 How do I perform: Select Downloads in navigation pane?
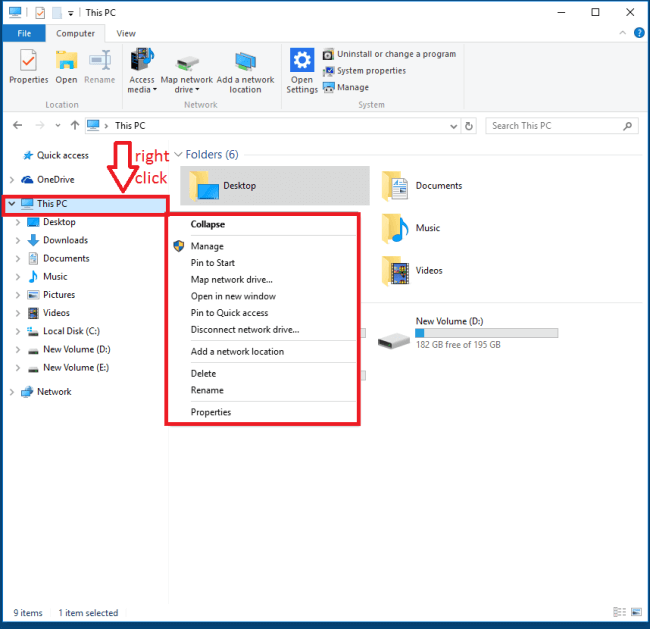[58, 240]
